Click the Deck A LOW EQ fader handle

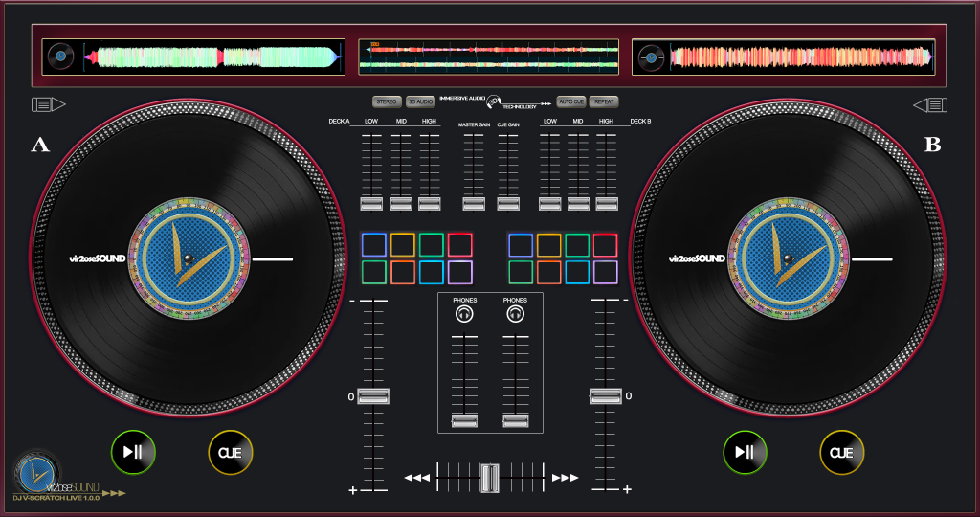[371, 203]
